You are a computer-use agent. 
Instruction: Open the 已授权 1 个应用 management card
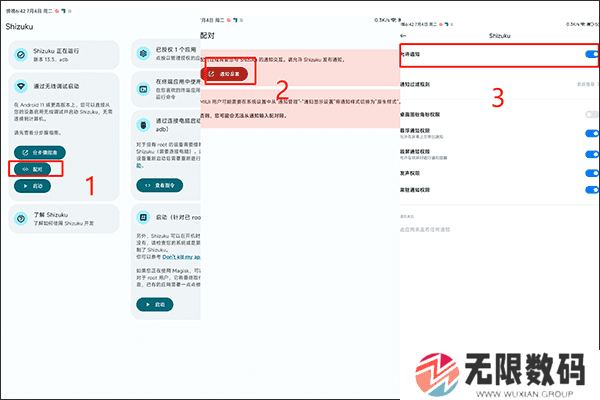pos(166,54)
